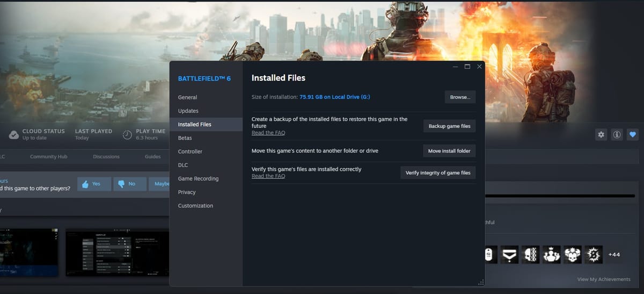Screen dimensions: 644x294
Task: Open Game Recording settings
Action: [198, 178]
